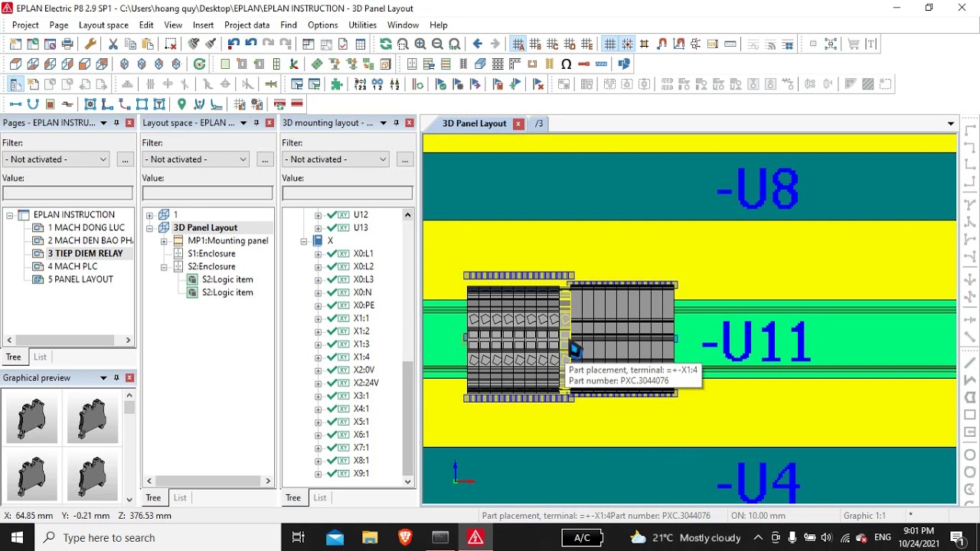Collapse the X node in mounting layout tree
Screen dimensions: 980x551
[304, 241]
